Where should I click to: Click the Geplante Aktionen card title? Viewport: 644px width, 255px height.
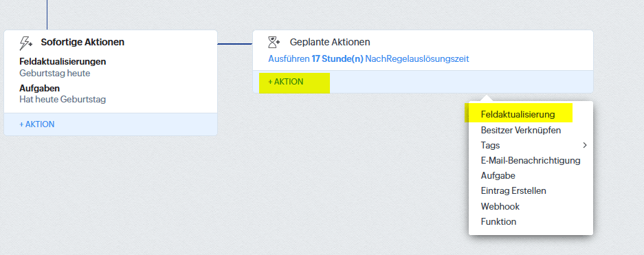[330, 42]
